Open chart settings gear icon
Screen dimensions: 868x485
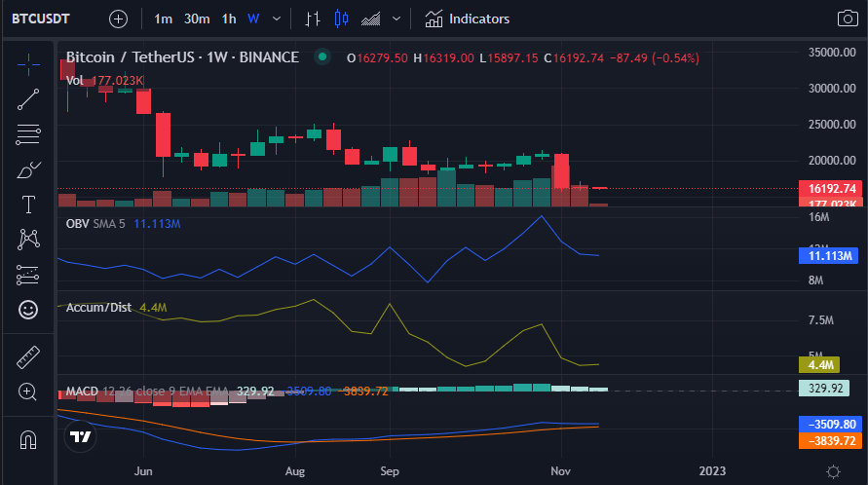click(833, 471)
